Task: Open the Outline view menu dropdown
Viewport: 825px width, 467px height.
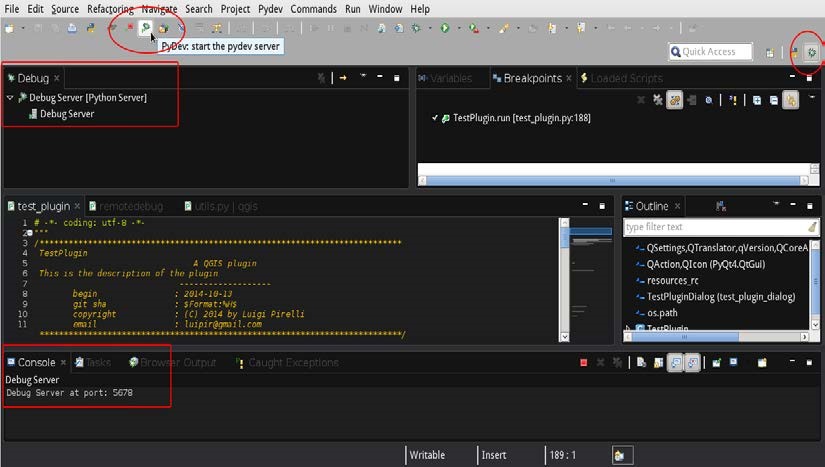Action: coord(776,204)
